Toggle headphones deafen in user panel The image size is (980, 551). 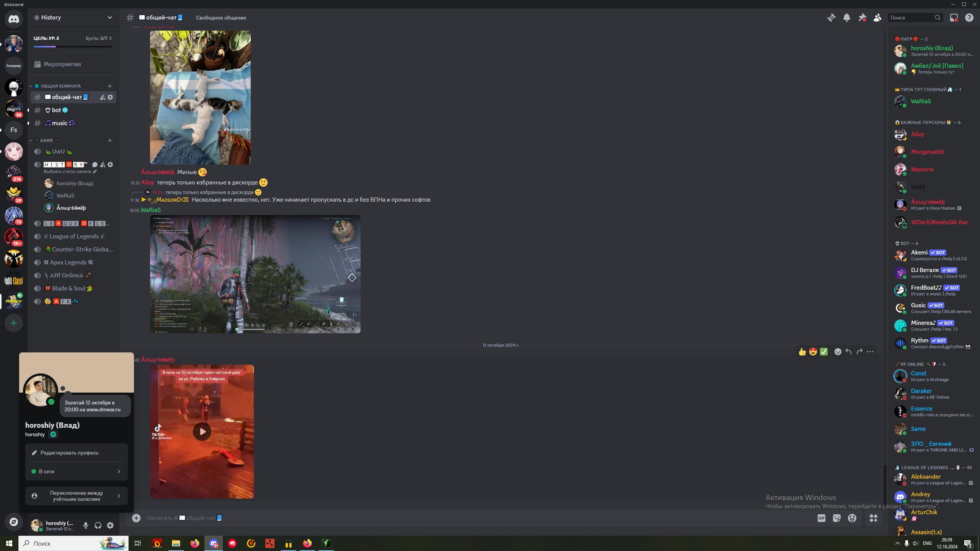(98, 525)
